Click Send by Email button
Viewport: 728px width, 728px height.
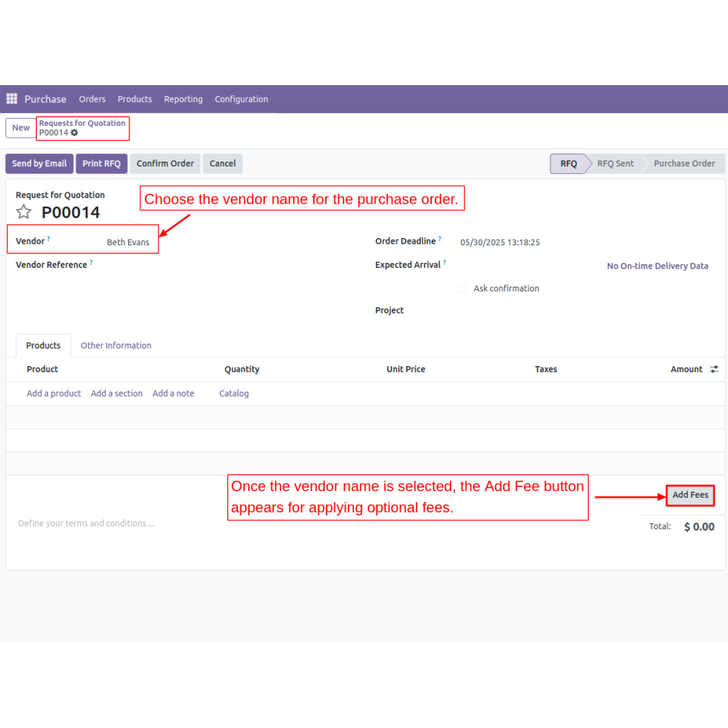(x=39, y=164)
